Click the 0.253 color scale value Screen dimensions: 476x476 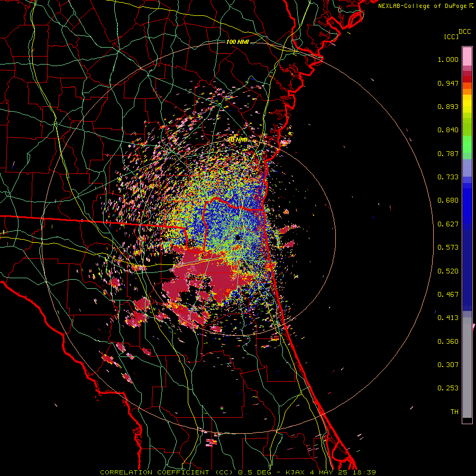448,388
